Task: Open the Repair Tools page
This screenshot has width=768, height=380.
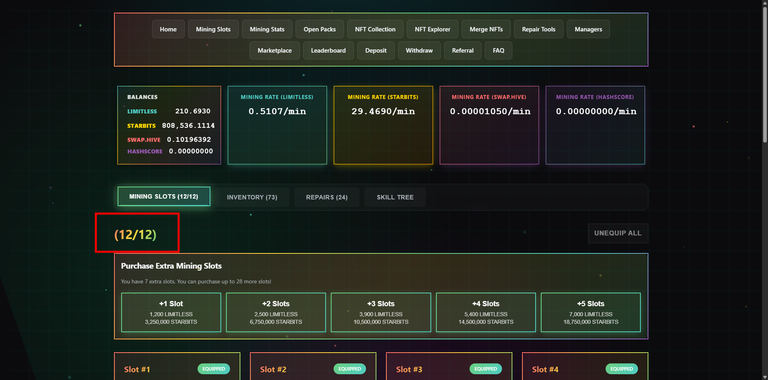Action: (538, 29)
